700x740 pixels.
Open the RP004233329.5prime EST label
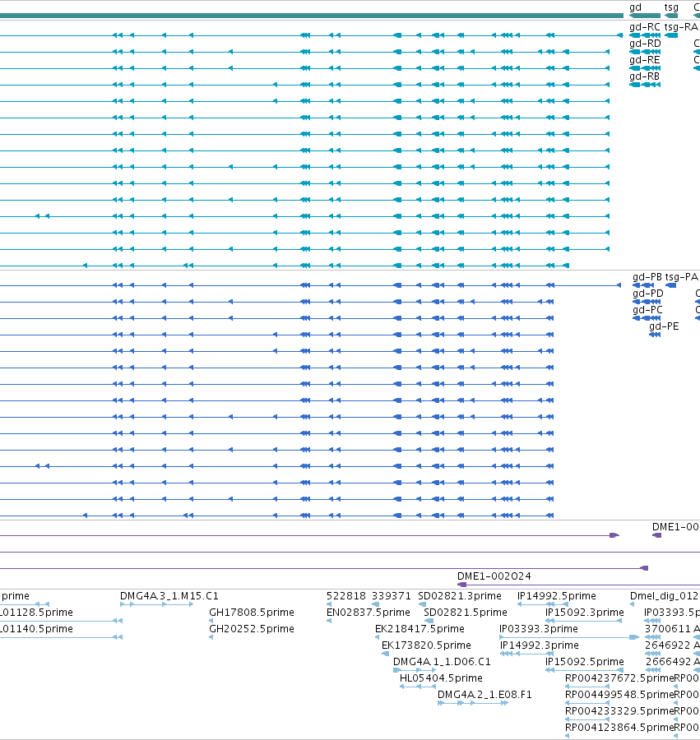pos(619,712)
